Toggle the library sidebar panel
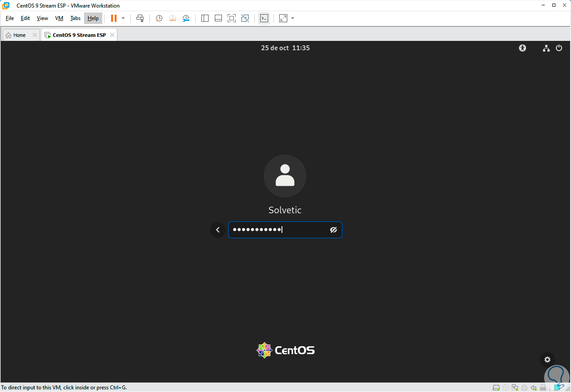 coord(205,18)
